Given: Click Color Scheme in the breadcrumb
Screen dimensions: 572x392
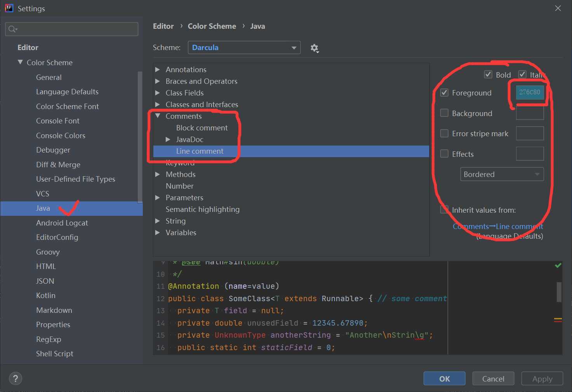Looking at the screenshot, I should coord(212,26).
